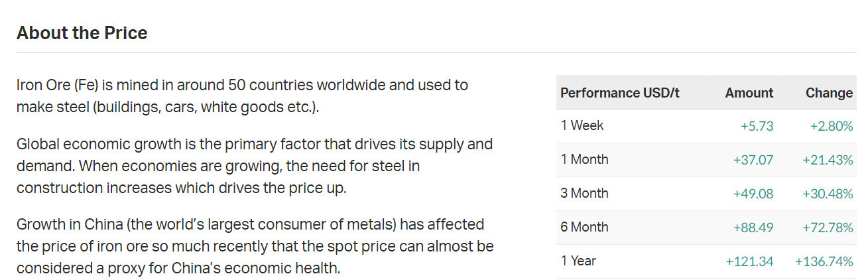
Task: Click the +49.08 amount value
Action: point(753,194)
